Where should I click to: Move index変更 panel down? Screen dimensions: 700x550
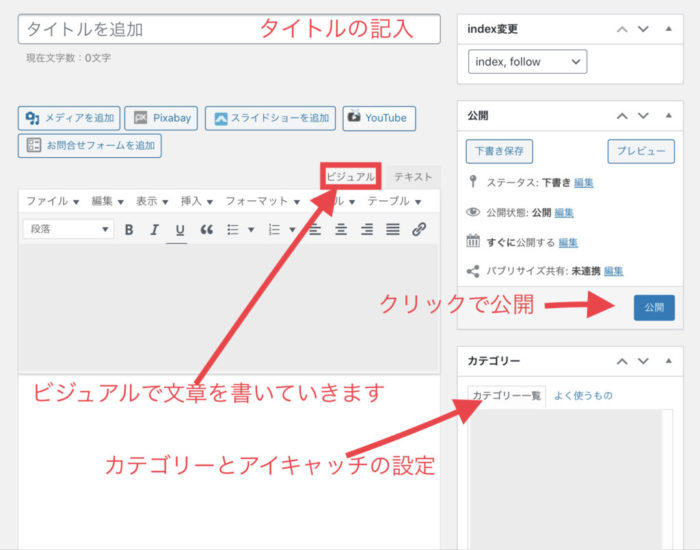(643, 29)
